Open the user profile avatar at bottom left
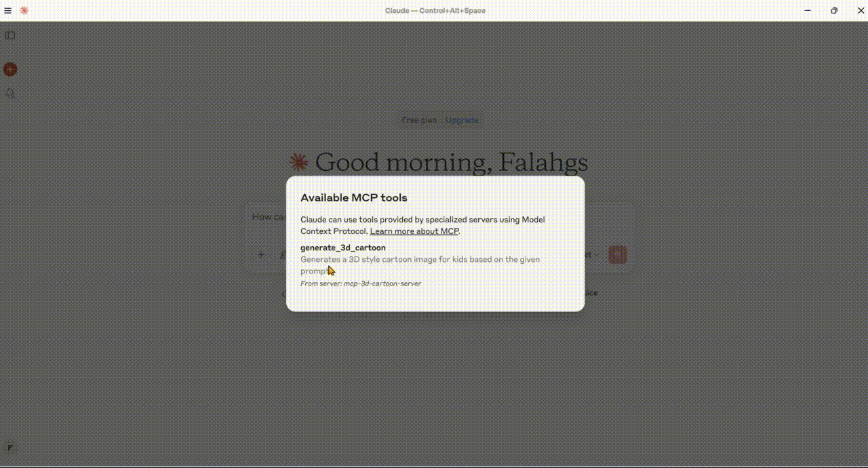 coord(9,448)
